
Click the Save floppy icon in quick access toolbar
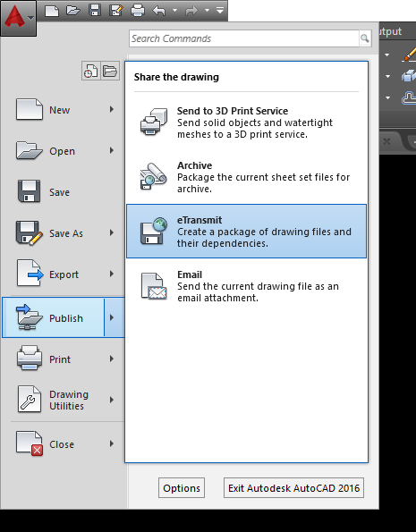tap(95, 11)
